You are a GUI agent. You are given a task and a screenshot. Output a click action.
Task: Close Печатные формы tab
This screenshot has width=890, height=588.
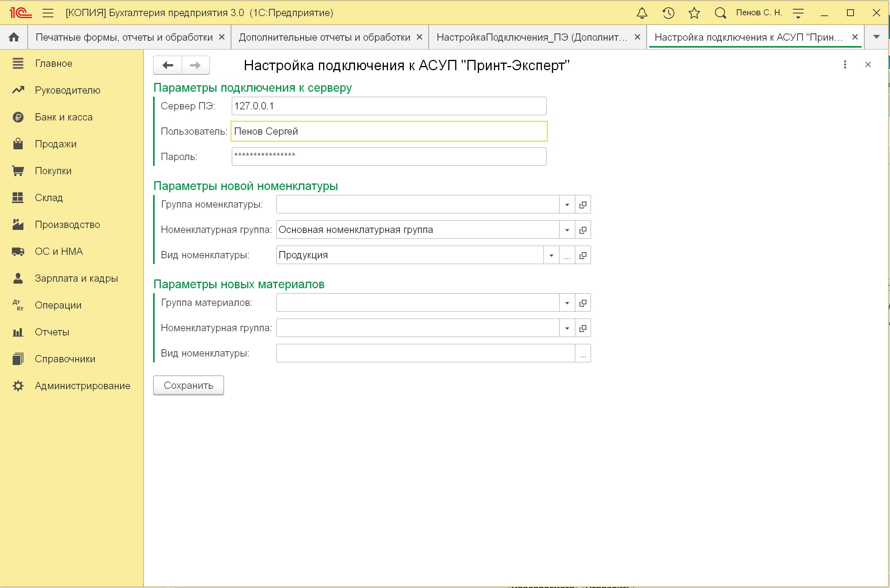coord(222,37)
